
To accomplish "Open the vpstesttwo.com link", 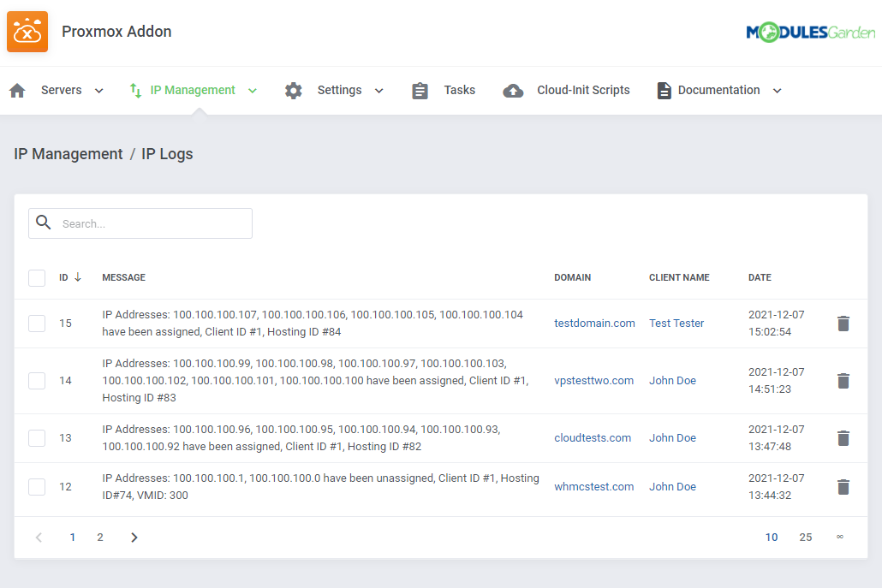I will (594, 381).
